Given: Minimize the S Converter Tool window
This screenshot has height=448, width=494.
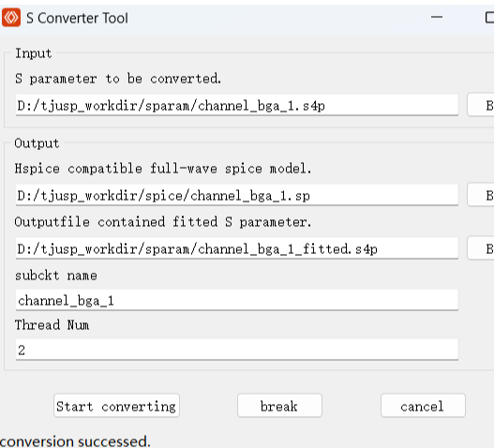Looking at the screenshot, I should [x=437, y=17].
